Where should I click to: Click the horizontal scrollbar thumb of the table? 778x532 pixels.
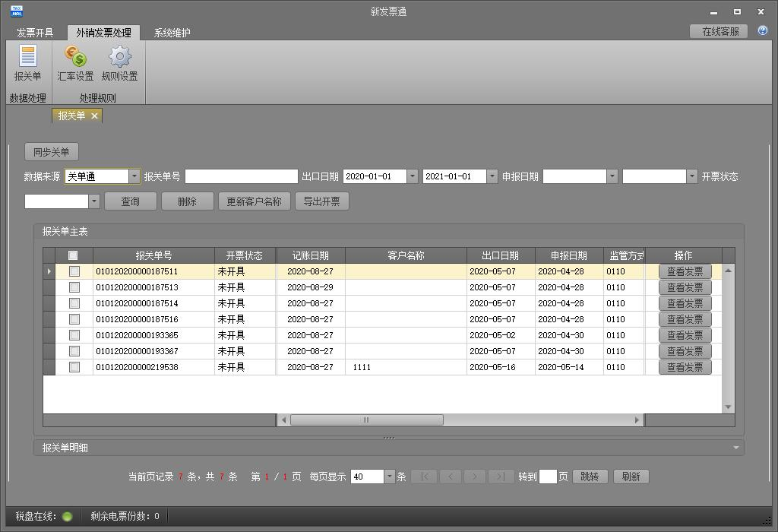367,420
